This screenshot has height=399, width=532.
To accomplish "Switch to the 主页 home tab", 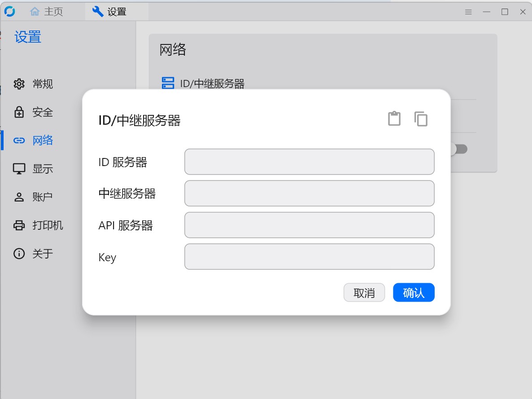I will point(47,12).
